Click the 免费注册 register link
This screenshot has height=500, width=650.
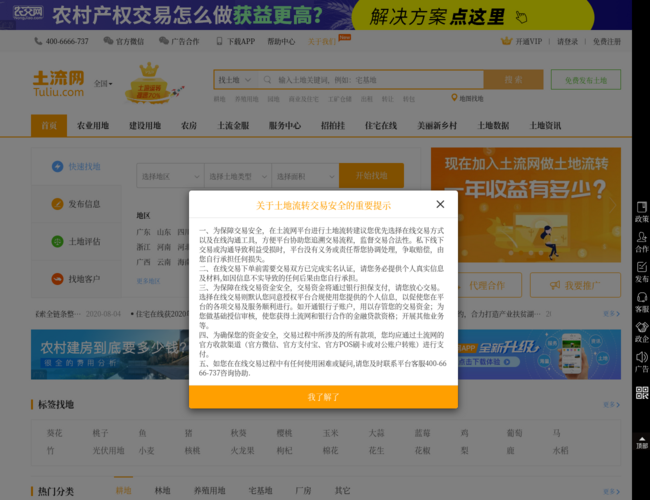606,41
